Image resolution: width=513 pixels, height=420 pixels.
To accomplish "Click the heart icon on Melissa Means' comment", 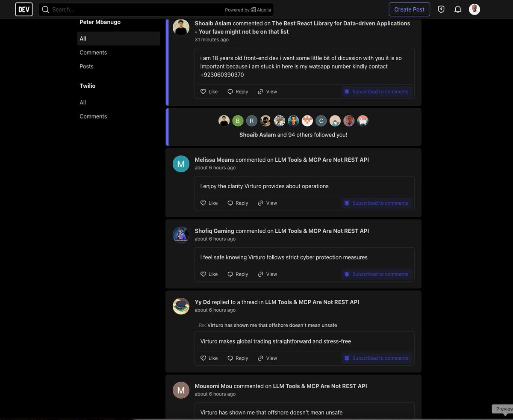I will tap(203, 203).
